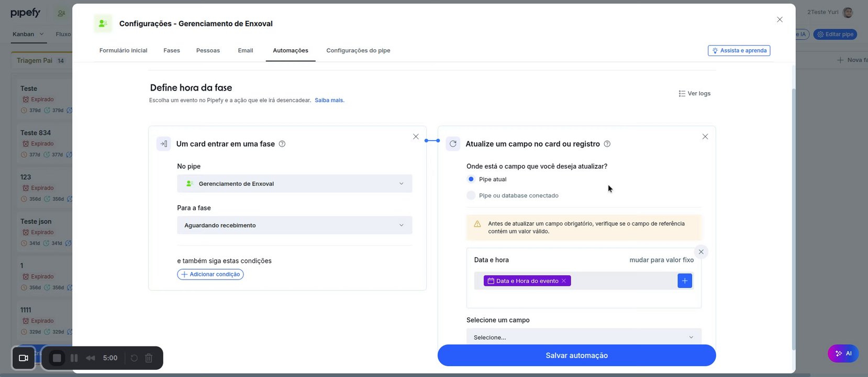868x377 pixels.
Task: Select 'Pipe ou database conectado' option
Action: pyautogui.click(x=471, y=195)
